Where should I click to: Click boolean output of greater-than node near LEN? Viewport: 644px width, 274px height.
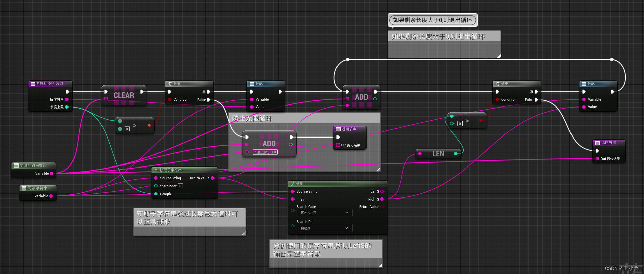(x=481, y=120)
